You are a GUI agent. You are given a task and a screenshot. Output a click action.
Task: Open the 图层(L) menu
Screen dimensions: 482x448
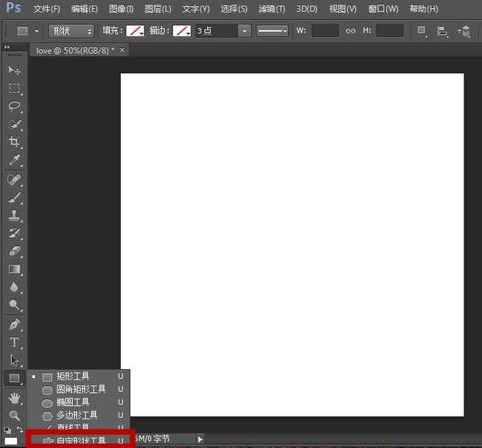pos(158,9)
